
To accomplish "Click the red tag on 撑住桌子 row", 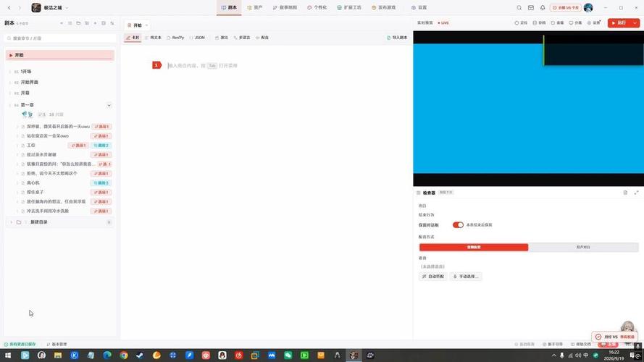I will point(101,192).
